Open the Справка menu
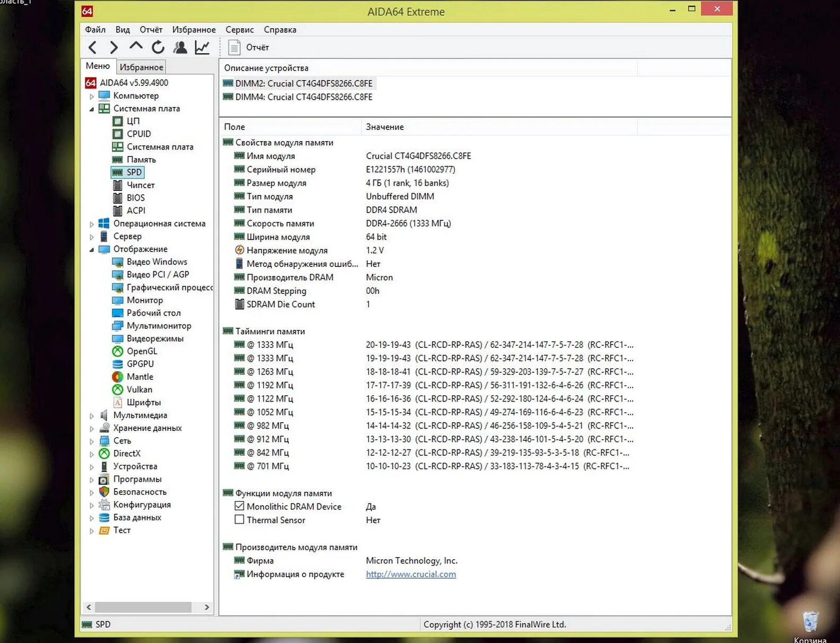This screenshot has height=643, width=840. 280,30
